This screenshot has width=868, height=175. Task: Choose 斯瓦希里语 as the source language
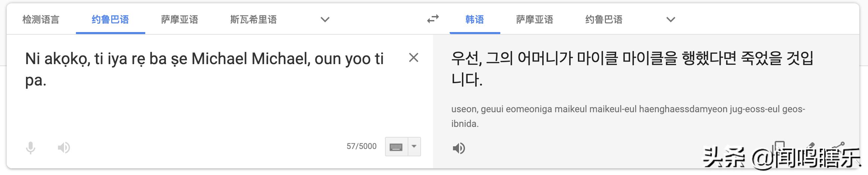253,20
